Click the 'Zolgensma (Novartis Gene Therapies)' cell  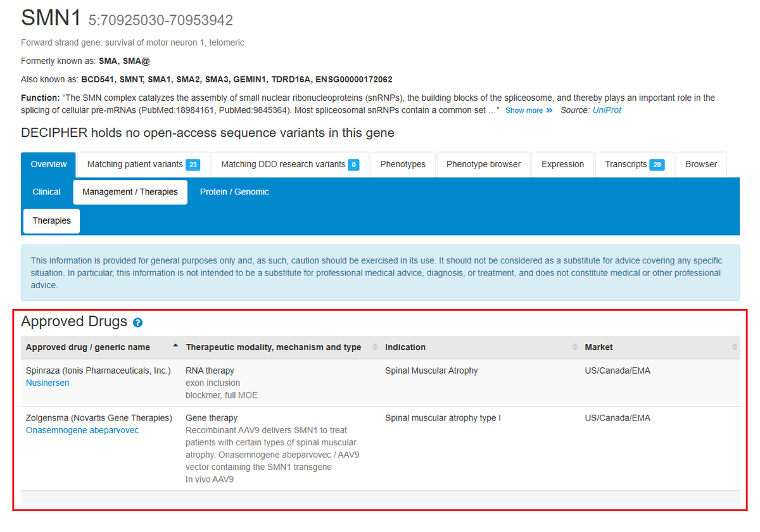tap(99, 418)
